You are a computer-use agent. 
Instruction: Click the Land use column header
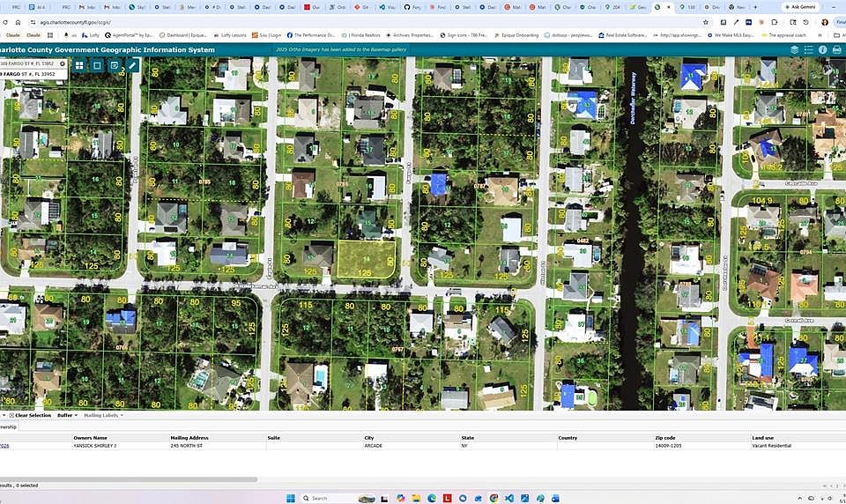(x=763, y=438)
